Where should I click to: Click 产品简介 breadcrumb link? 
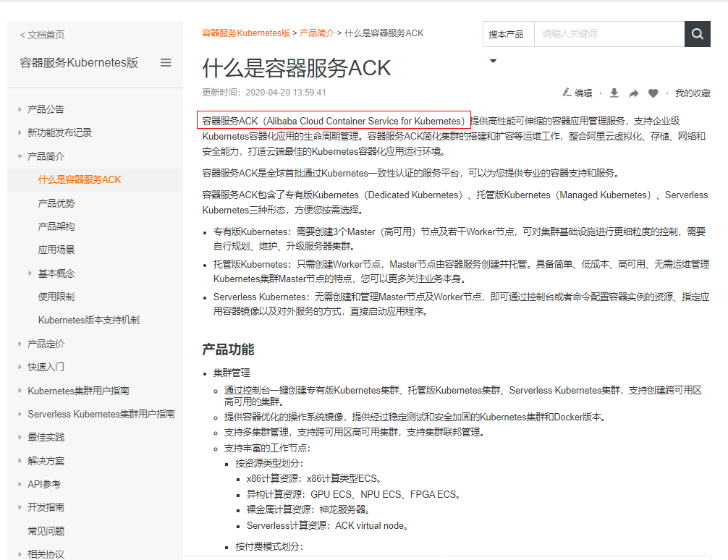(x=317, y=33)
